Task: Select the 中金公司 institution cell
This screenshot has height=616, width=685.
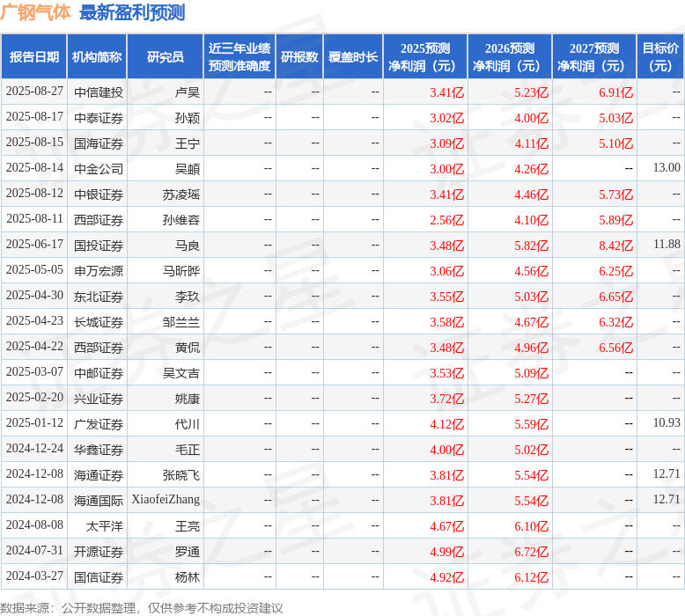Action: point(99,169)
